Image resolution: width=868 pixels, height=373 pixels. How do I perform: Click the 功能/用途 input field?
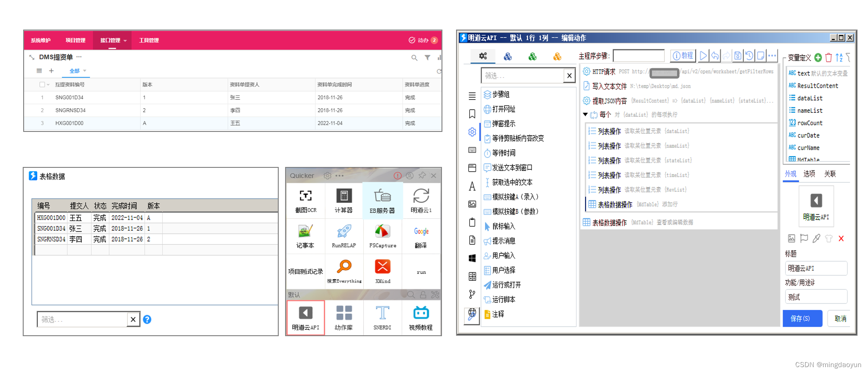coord(816,297)
